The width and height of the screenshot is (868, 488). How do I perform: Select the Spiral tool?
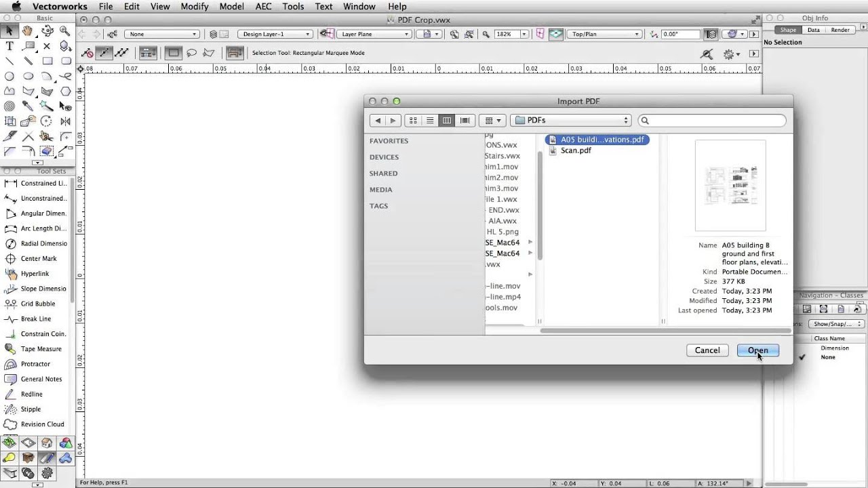(9, 106)
